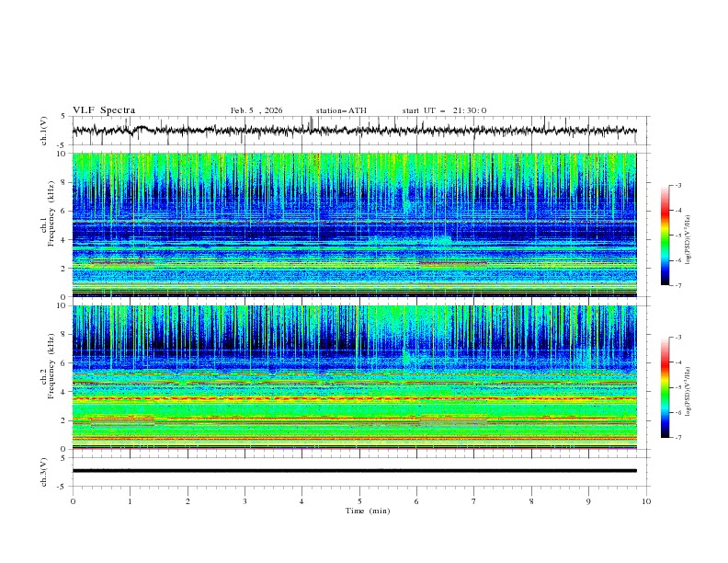The image size is (728, 563).
Task: Click "6" on the ch.2 frequency axis
Action: click(x=65, y=363)
